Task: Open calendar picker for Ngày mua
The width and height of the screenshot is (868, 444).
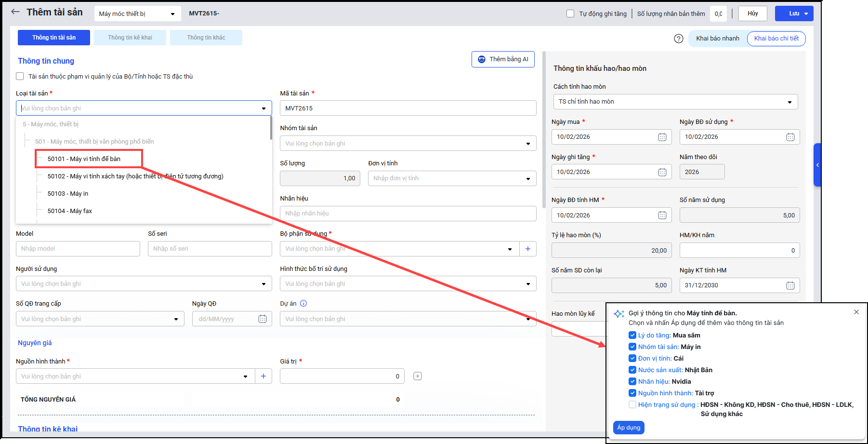Action: pos(662,137)
